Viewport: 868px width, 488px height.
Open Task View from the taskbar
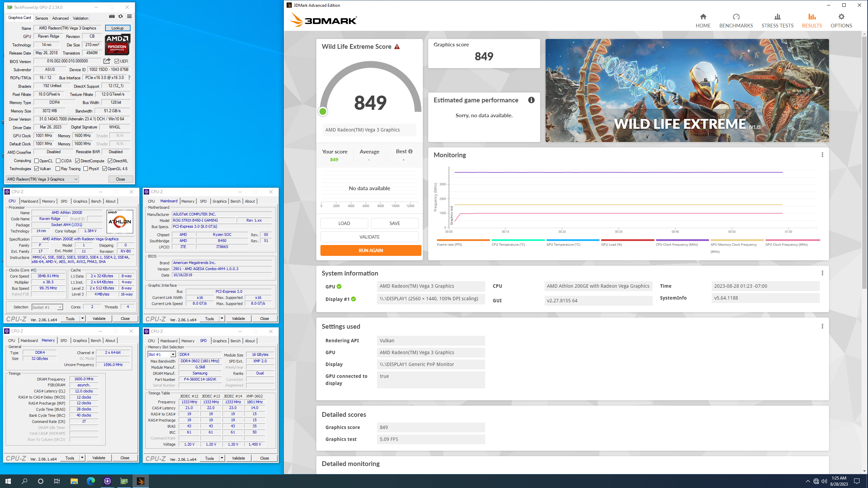coord(57,481)
